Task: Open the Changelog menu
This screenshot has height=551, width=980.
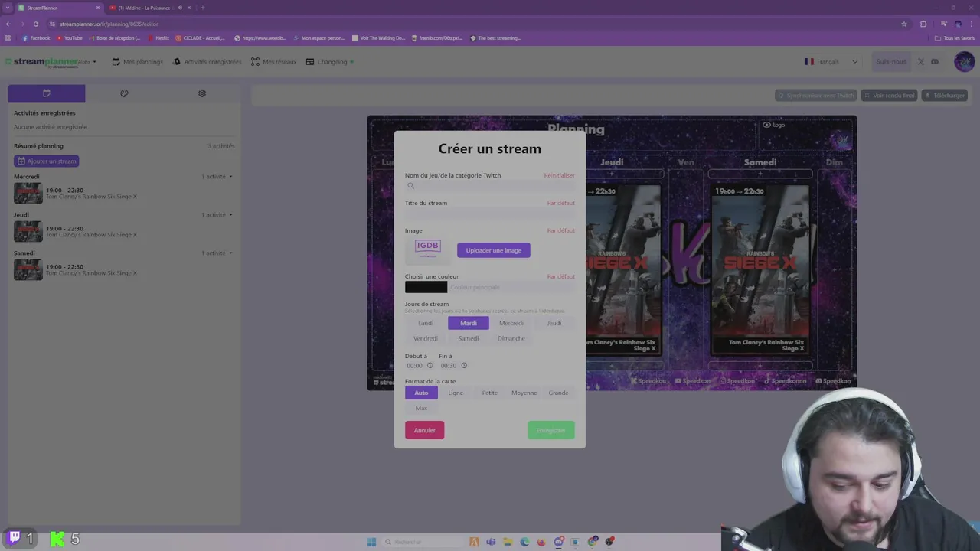Action: 330,62
